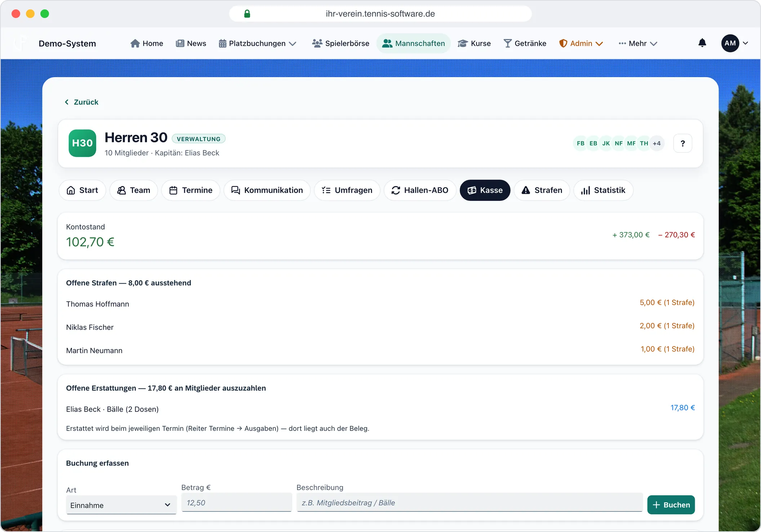Expand the Platzbuchungen dropdown menu
This screenshot has width=761, height=532.
coord(257,44)
